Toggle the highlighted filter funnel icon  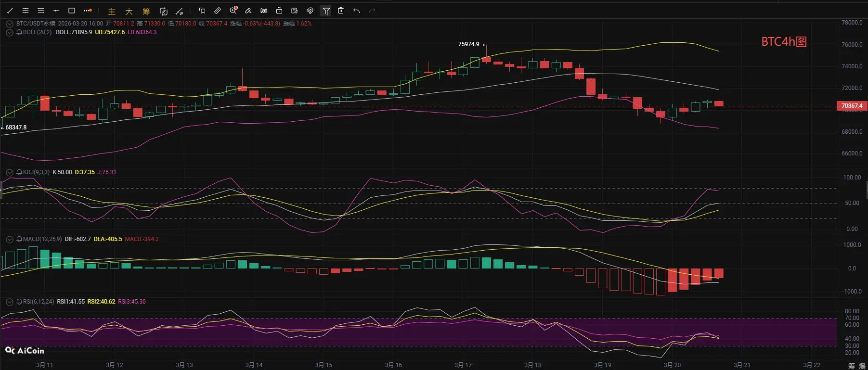[326, 11]
